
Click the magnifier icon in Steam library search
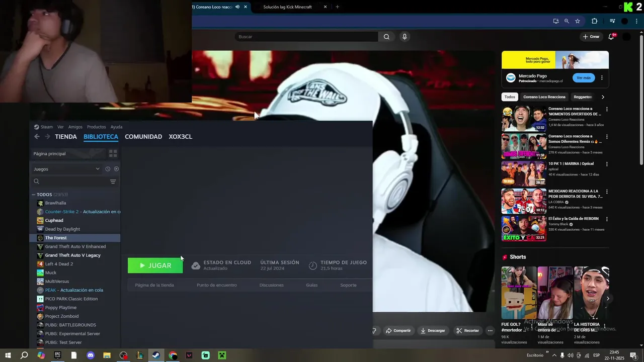point(36,182)
